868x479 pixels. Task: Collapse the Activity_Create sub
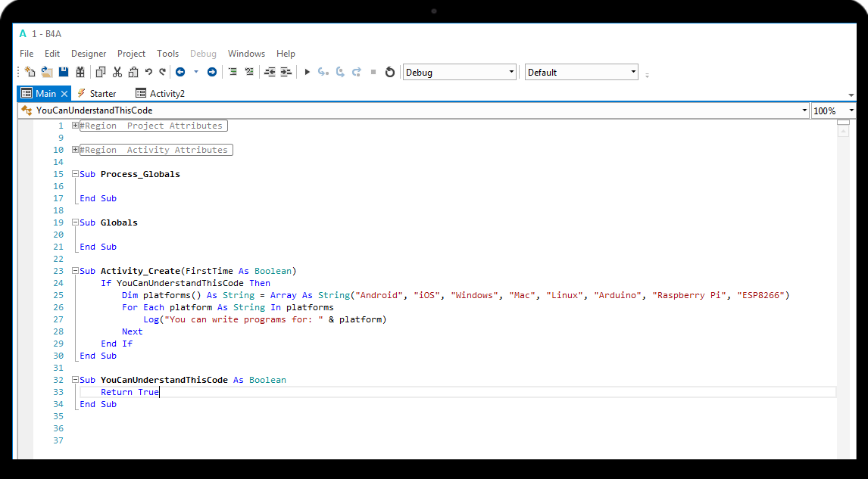pyautogui.click(x=75, y=271)
